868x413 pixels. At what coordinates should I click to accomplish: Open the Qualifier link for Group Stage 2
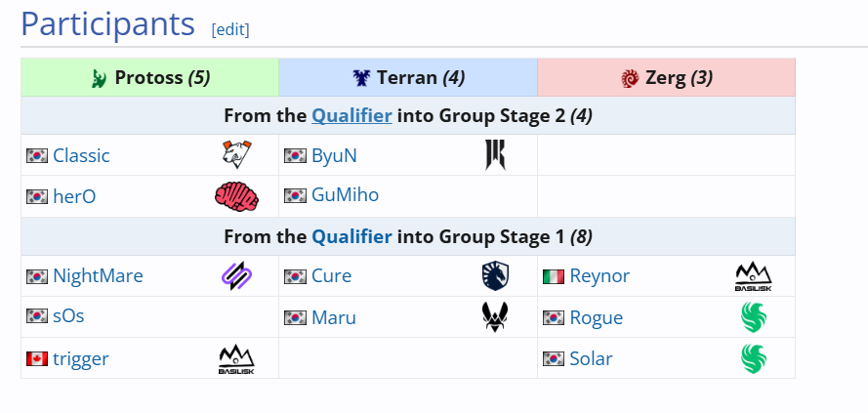click(x=352, y=116)
